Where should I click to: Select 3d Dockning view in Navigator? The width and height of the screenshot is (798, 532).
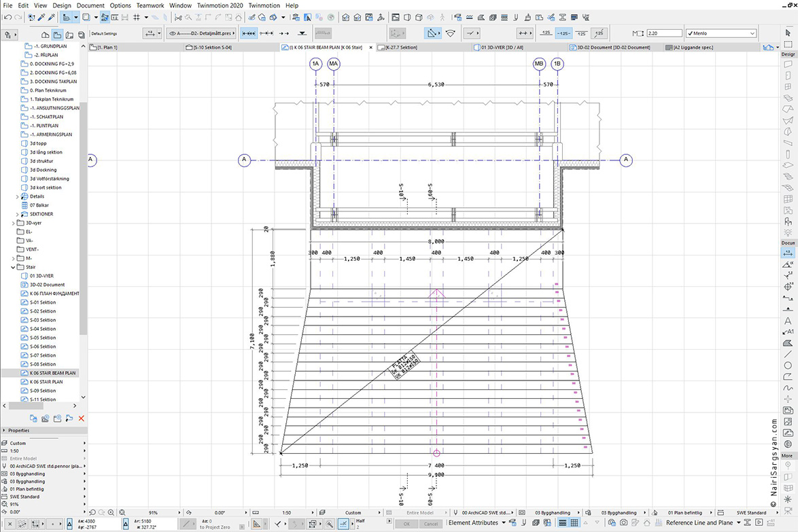[44, 170]
